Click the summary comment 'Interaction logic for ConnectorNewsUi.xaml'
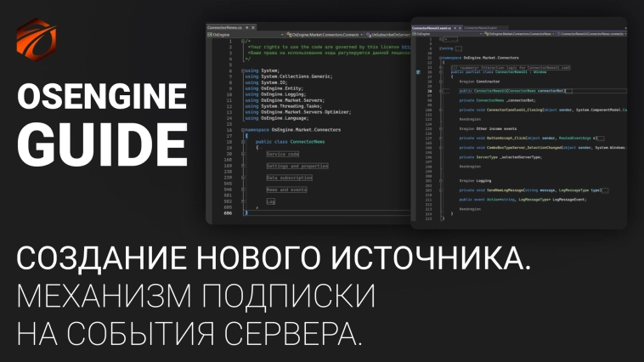Screen dimensions: 644x362 tap(511, 67)
